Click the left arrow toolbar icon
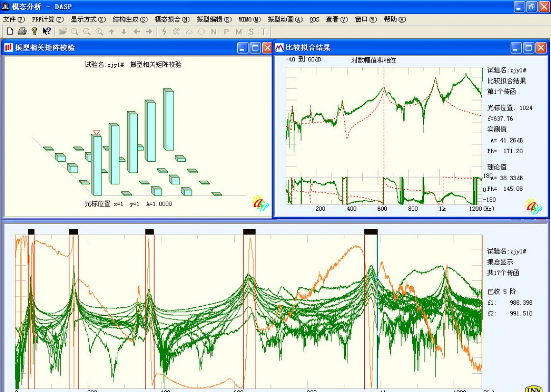The height and width of the screenshot is (392, 551). (137, 32)
